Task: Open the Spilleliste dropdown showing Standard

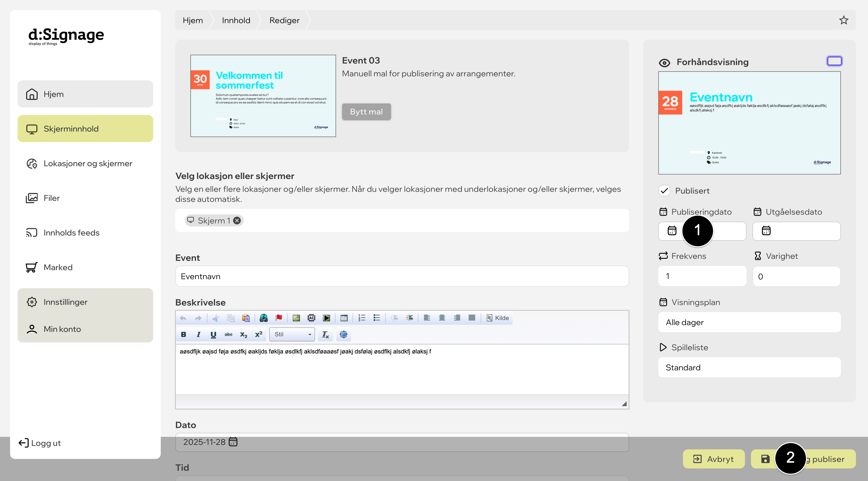Action: [749, 368]
